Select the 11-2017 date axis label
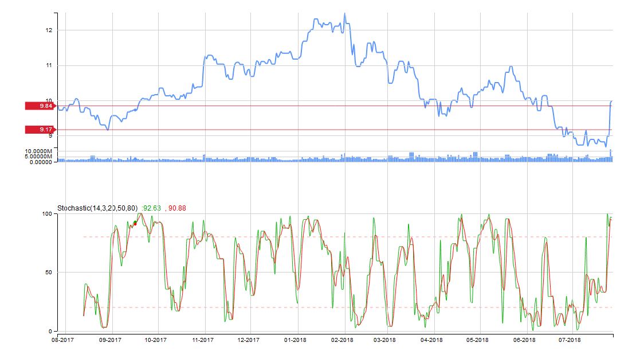Image resolution: width=644 pixels, height=358 pixels. pos(203,340)
